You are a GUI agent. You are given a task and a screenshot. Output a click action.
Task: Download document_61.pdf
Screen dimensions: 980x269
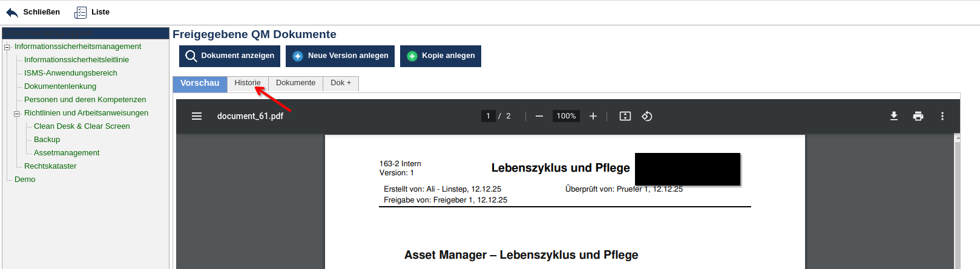[x=894, y=116]
